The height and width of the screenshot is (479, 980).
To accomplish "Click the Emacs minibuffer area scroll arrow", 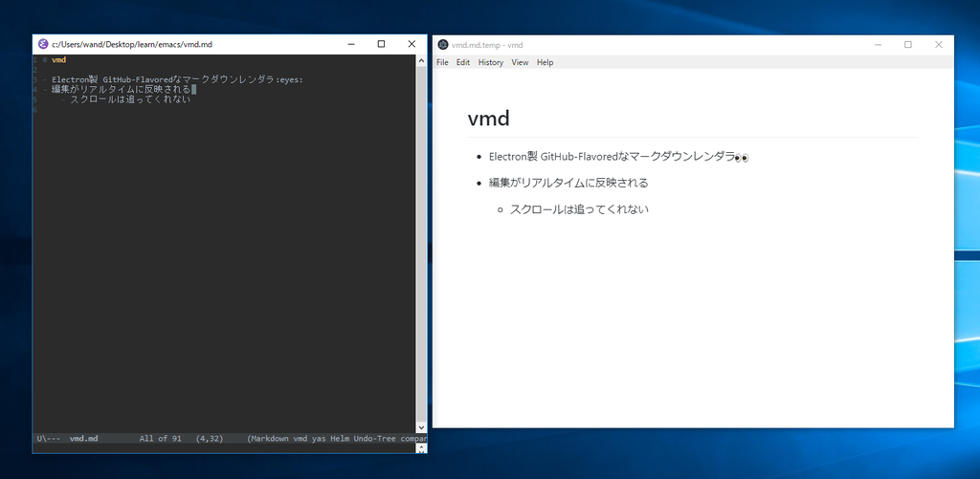I will click(421, 447).
